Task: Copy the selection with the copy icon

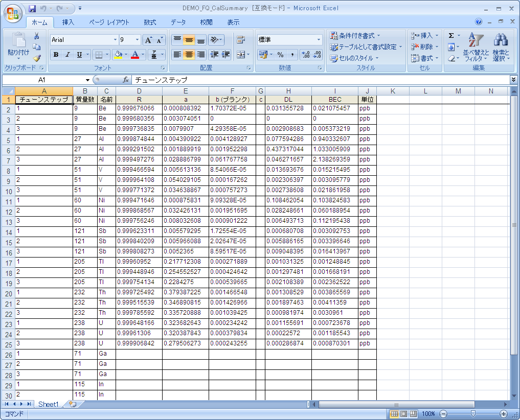Action: (x=37, y=47)
